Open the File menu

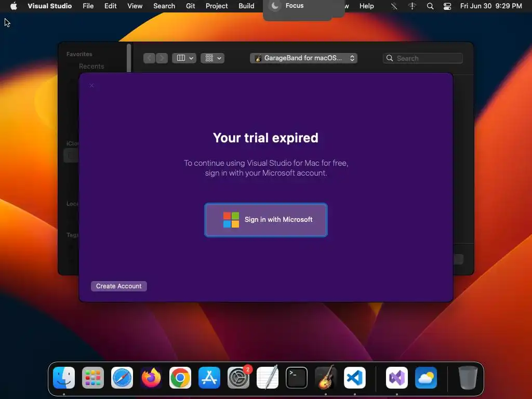click(88, 6)
